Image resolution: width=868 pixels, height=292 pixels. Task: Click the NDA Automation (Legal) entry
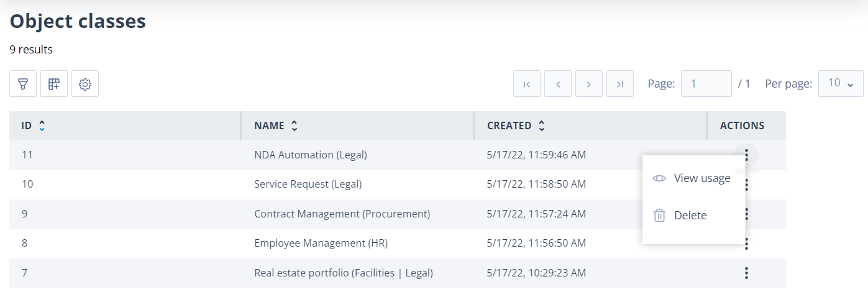coord(311,155)
